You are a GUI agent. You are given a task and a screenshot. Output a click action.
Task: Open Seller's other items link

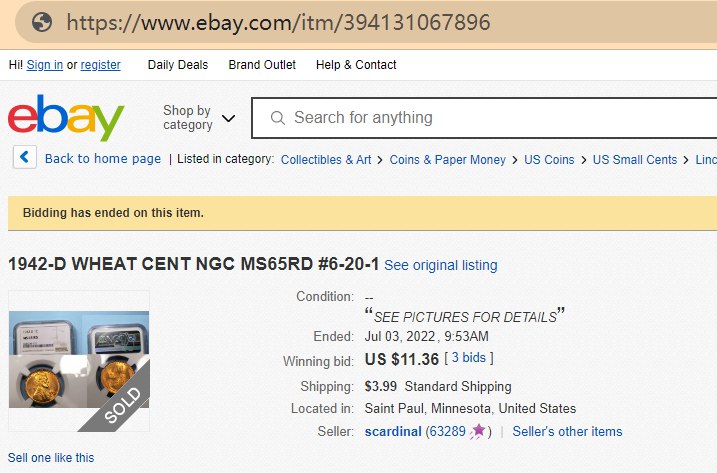567,431
